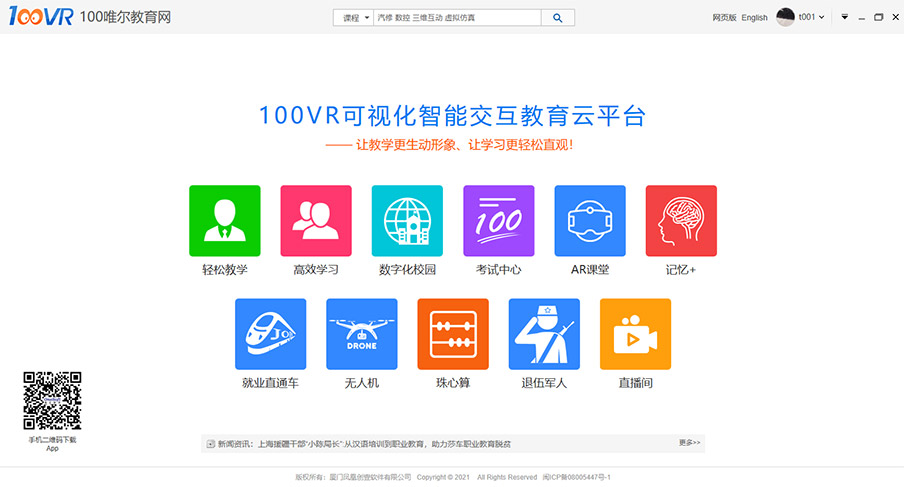
Task: Switch language to English
Action: pos(754,18)
